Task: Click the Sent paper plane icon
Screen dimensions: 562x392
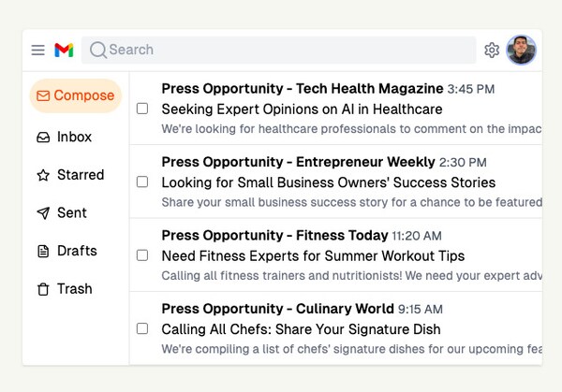Action: (43, 213)
